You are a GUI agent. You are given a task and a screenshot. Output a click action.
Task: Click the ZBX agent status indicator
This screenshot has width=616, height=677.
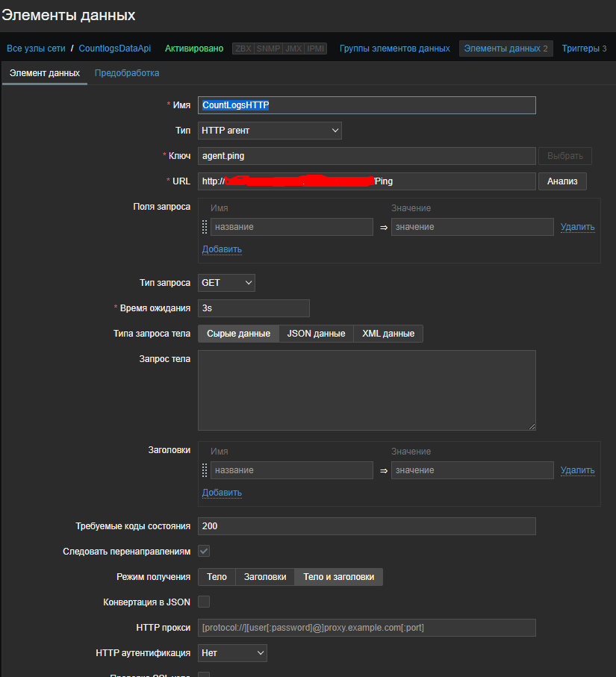coord(243,47)
